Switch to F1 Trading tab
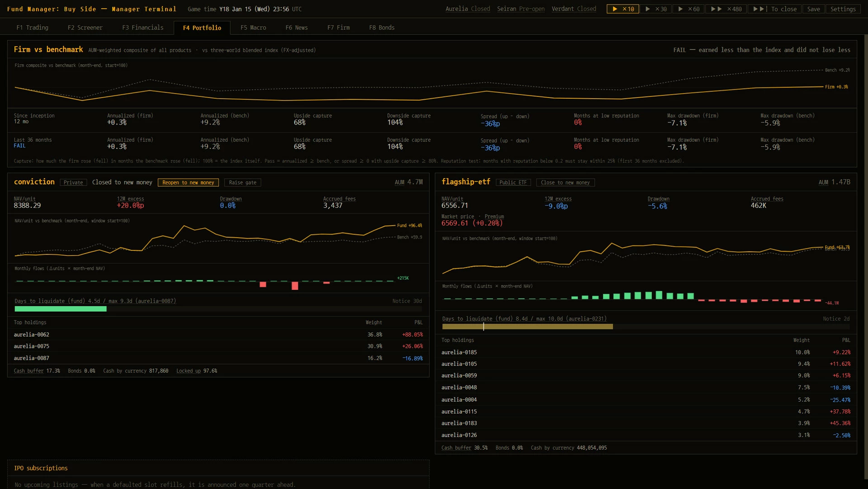868x489 pixels. (x=32, y=28)
